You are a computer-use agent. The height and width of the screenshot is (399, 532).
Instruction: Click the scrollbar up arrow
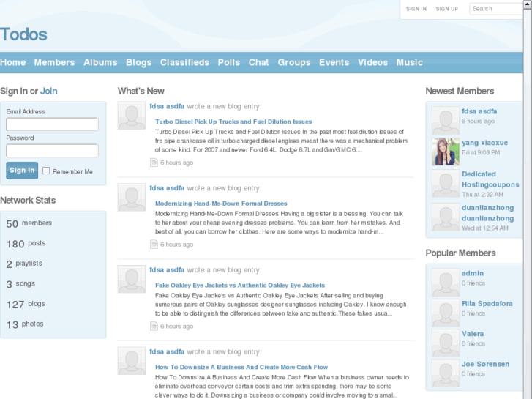coord(528,4)
